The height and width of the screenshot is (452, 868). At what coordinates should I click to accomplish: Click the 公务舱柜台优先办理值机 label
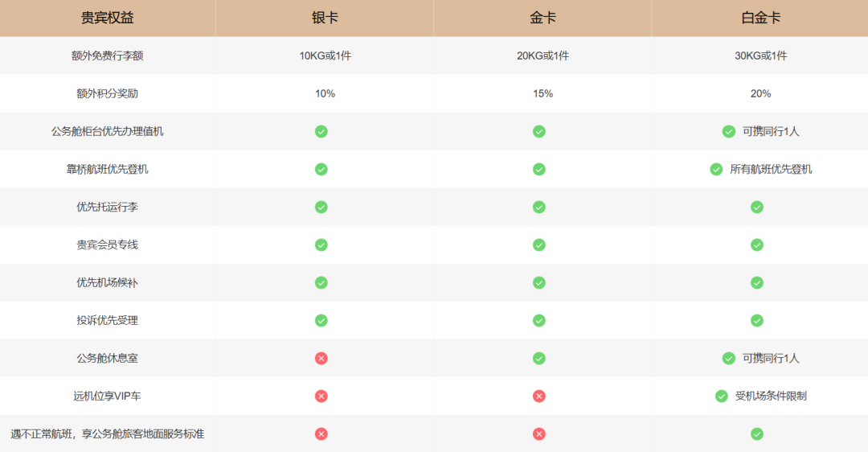click(108, 131)
